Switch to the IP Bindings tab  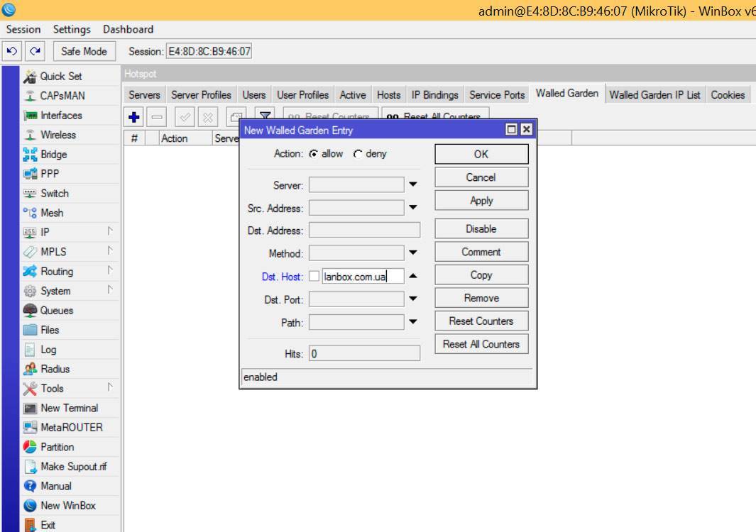(434, 94)
